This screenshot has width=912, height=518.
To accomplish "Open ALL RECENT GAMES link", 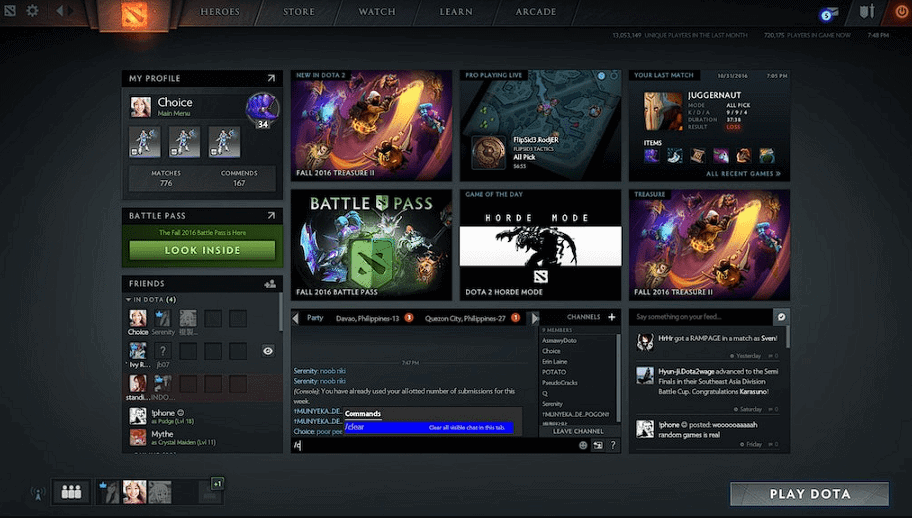I will [743, 173].
